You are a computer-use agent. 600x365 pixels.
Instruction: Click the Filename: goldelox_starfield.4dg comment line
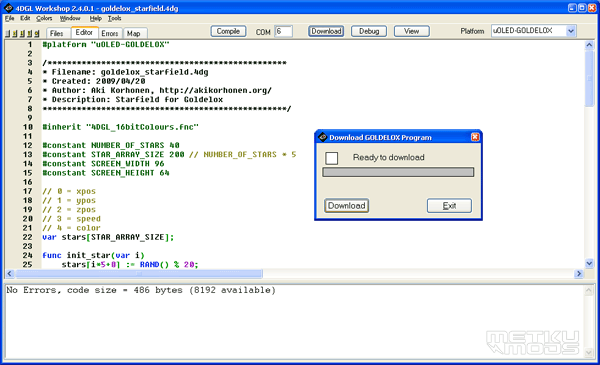click(x=125, y=72)
